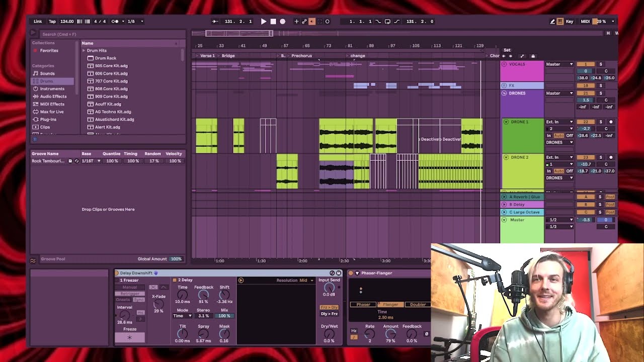The image size is (644, 362).
Task: Click the Retrigger button in Freezer
Action: coord(130,294)
